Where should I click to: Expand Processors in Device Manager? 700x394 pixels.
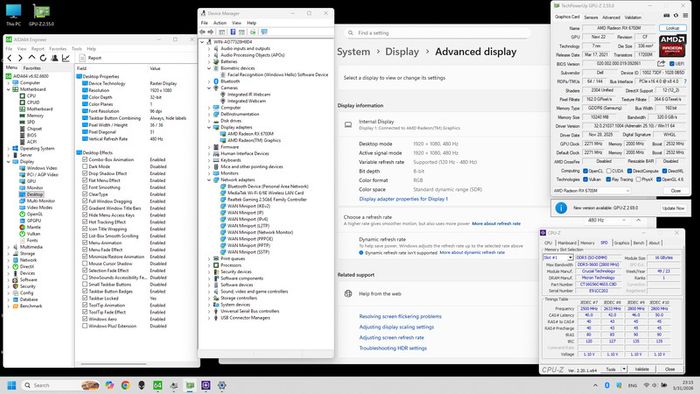tap(209, 265)
